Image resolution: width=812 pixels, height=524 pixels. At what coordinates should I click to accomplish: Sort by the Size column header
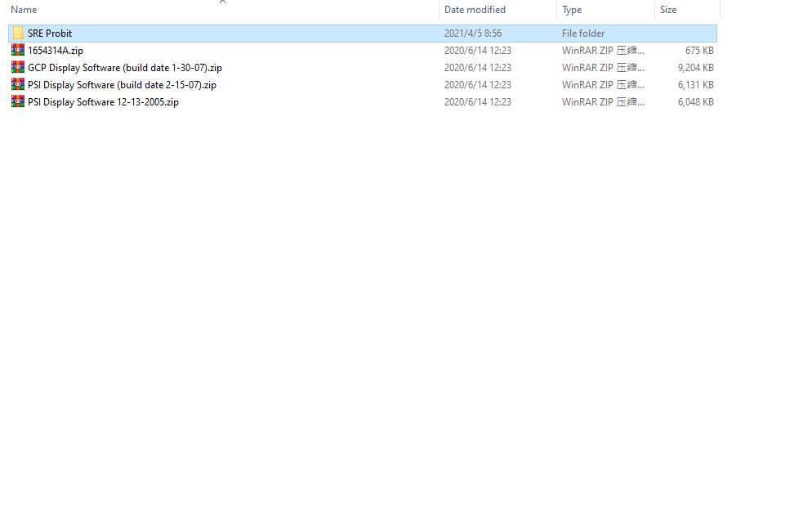tap(668, 9)
